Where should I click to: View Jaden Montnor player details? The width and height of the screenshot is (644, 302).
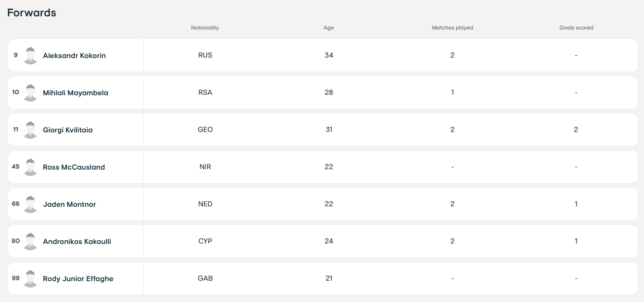click(x=69, y=205)
